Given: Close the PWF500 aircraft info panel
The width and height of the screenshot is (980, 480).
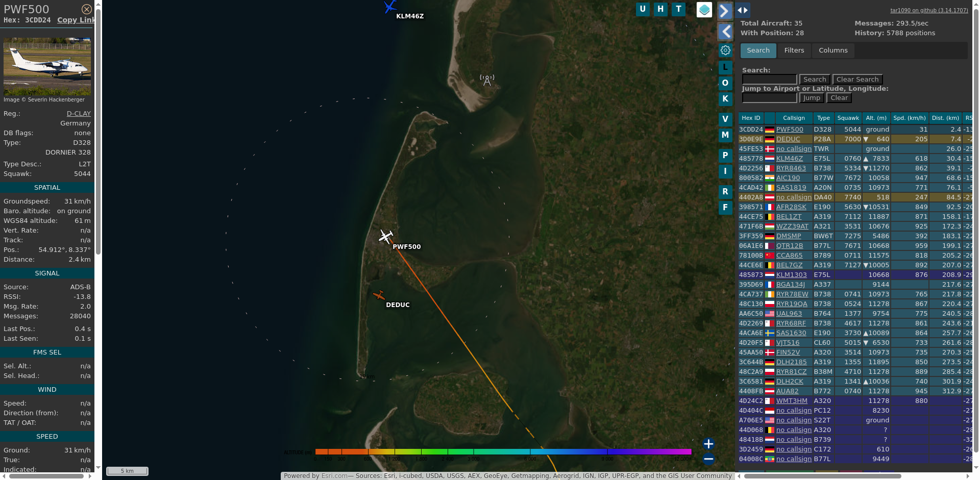Looking at the screenshot, I should (x=87, y=9).
